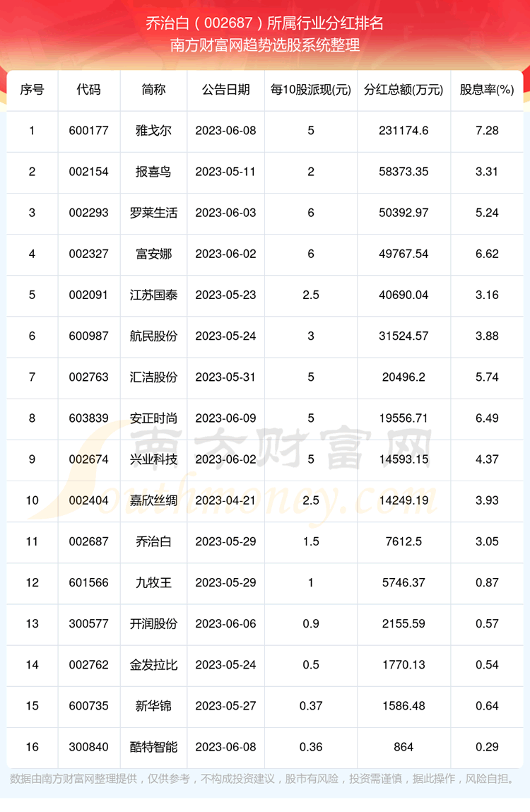Screen dimensions: 530x812
Task: Open the 富安娜 row entry
Action: [x=153, y=254]
